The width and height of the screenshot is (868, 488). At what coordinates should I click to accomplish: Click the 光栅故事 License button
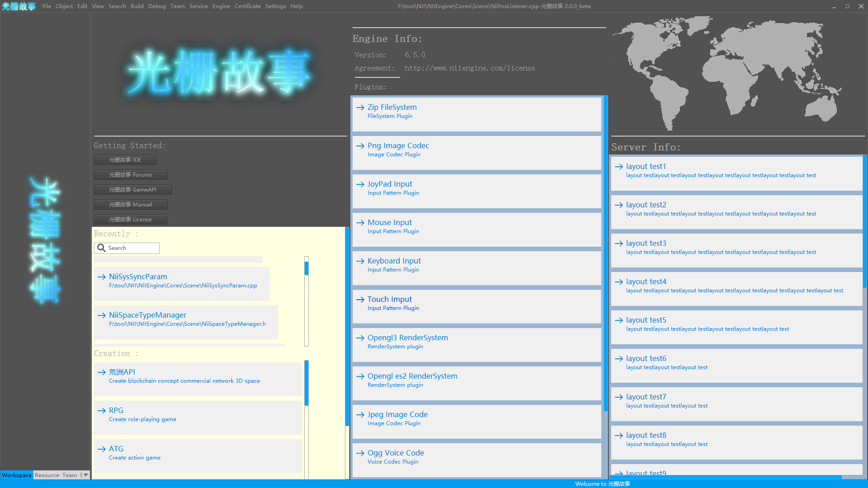[x=131, y=220]
